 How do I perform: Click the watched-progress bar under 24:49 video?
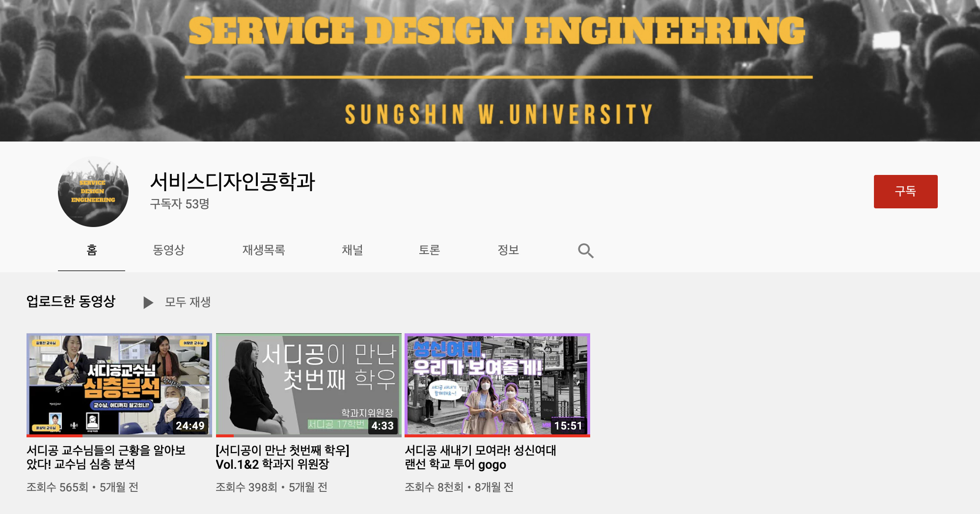[119, 436]
